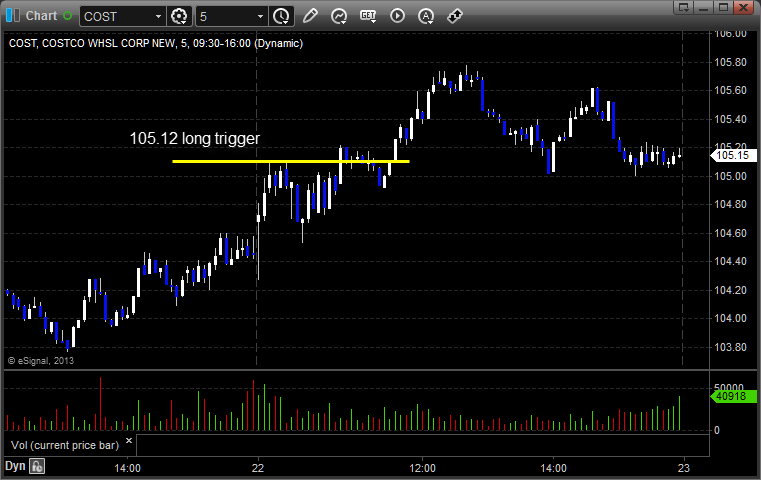Close the Vol study panel X
Image resolution: width=761 pixels, height=480 pixels.
[129, 441]
